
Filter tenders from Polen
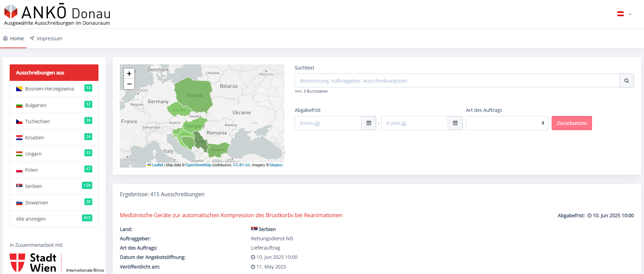[x=54, y=170]
